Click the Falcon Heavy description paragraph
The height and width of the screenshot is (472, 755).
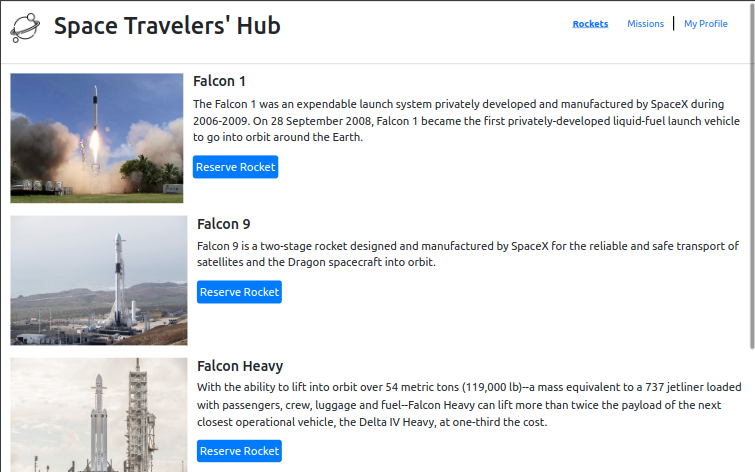click(x=469, y=404)
